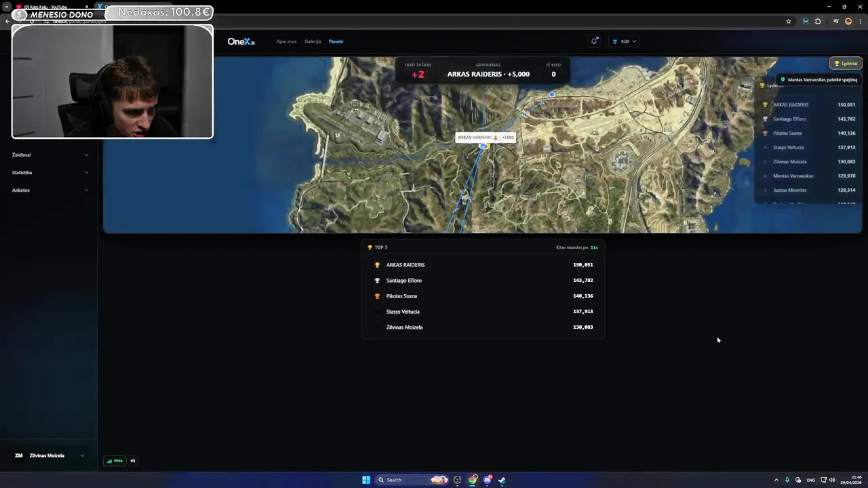Click the Lyderiai leaderboard button
This screenshot has width=868, height=488.
(846, 63)
